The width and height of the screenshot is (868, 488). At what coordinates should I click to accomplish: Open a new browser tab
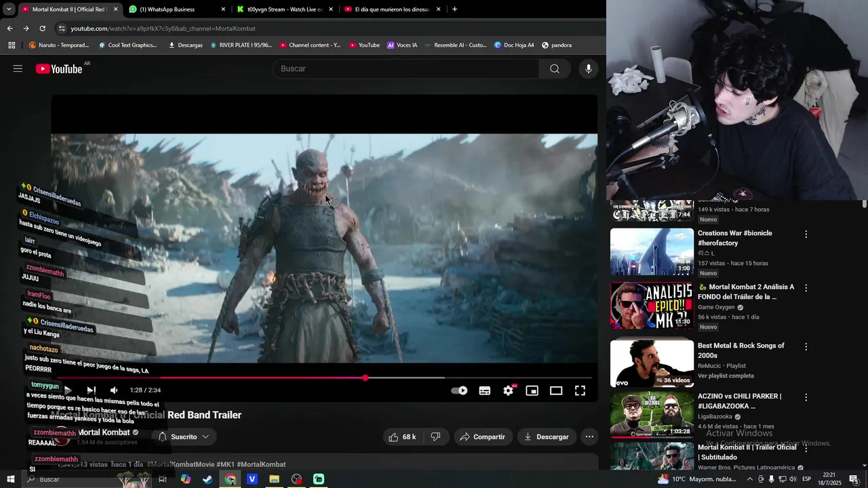[454, 9]
